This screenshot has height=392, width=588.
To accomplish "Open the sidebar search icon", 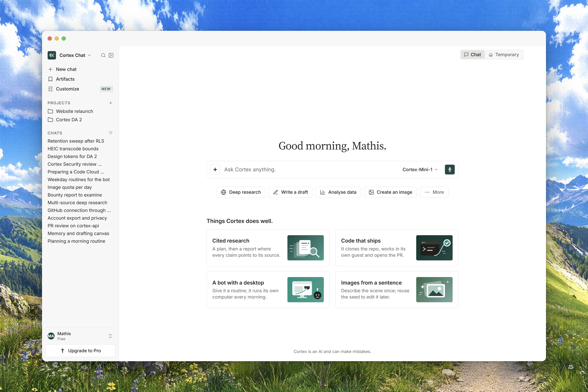I will (103, 55).
